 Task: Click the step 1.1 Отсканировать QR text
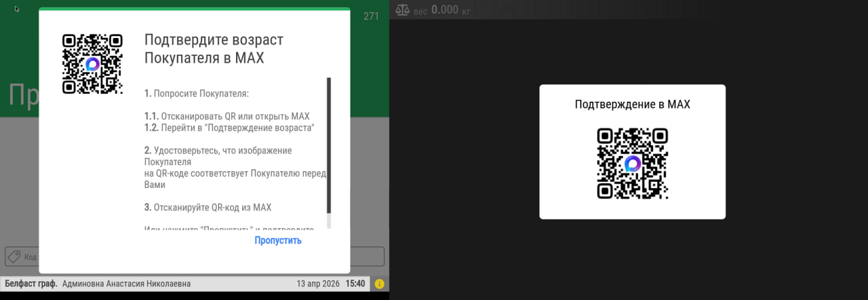tap(226, 116)
